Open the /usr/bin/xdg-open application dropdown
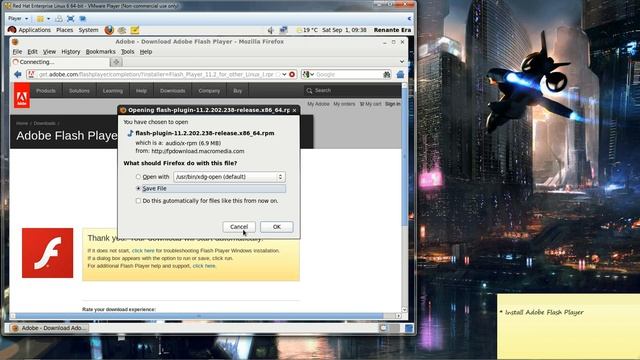The image size is (640, 360). [229, 177]
